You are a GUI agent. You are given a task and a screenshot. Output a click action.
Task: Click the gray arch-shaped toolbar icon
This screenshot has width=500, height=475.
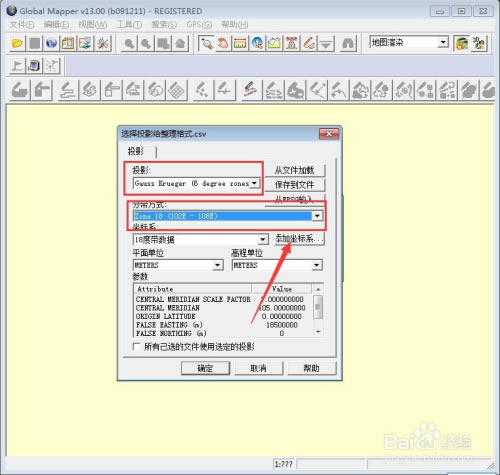(348, 44)
